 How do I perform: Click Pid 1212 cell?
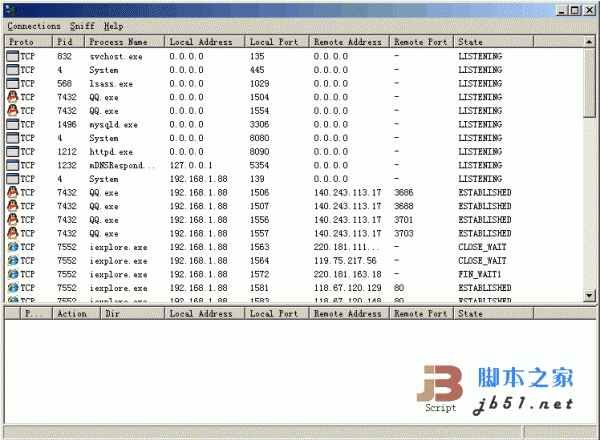pyautogui.click(x=67, y=152)
